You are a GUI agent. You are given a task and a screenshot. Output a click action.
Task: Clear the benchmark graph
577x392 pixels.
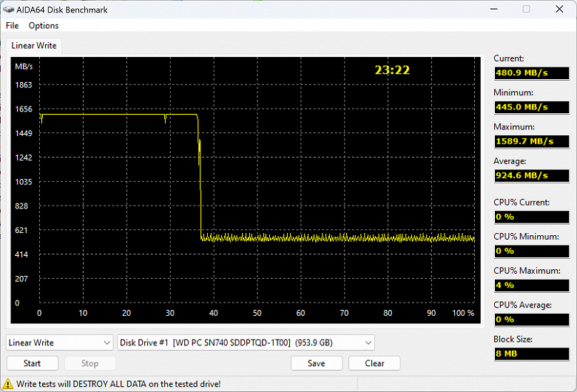(374, 363)
